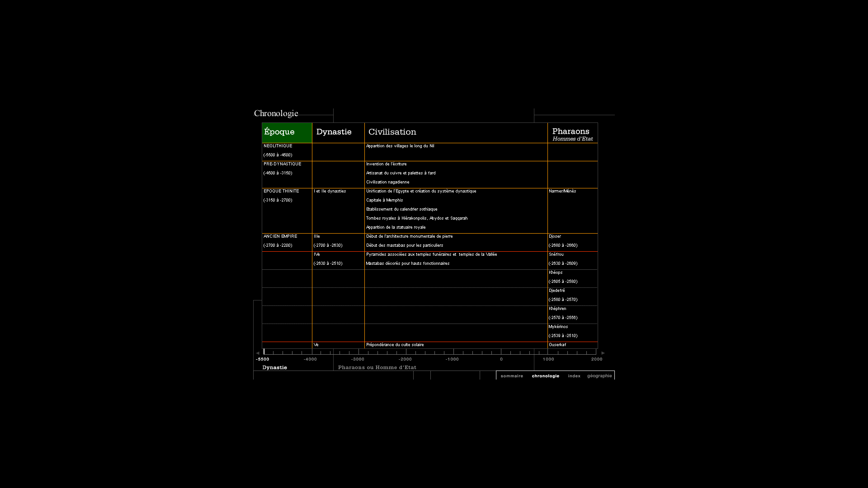Choose the Dynastie timeline mode
868x488 pixels.
(x=274, y=367)
